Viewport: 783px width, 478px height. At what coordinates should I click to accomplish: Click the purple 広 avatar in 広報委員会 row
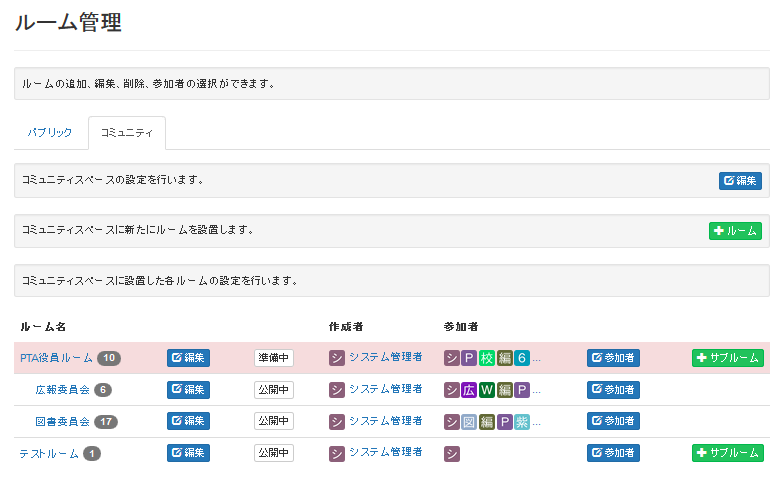[x=469, y=390]
